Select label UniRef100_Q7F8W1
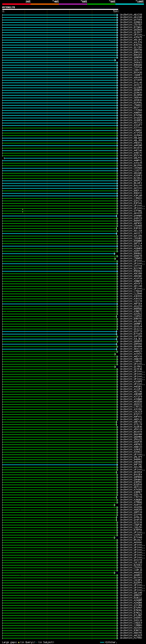 [131, 211]
